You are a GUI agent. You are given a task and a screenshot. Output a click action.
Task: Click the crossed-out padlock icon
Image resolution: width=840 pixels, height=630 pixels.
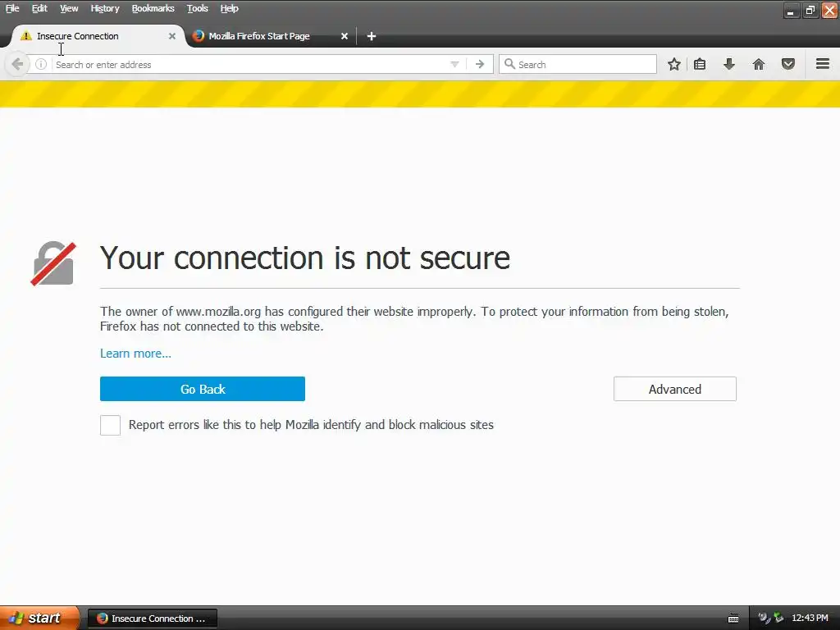click(53, 263)
